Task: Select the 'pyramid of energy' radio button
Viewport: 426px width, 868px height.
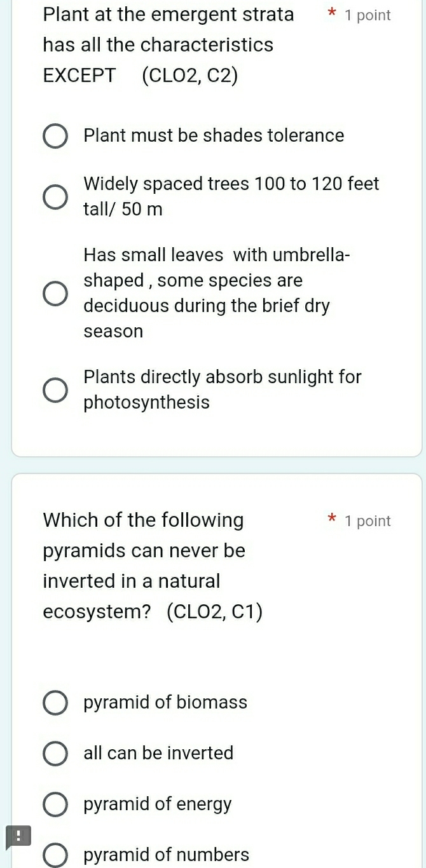Action: (55, 804)
